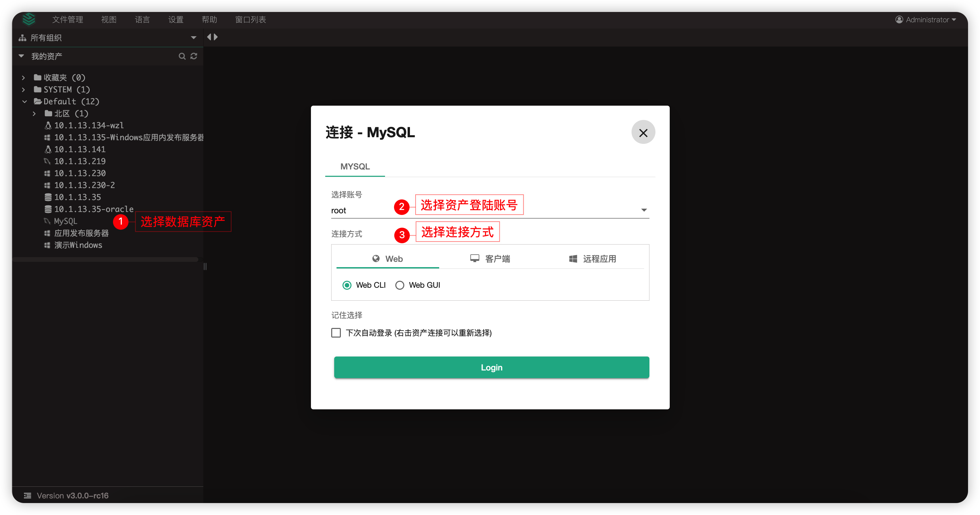The height and width of the screenshot is (515, 980).
Task: Select the Web CLI radio option
Action: (x=346, y=285)
